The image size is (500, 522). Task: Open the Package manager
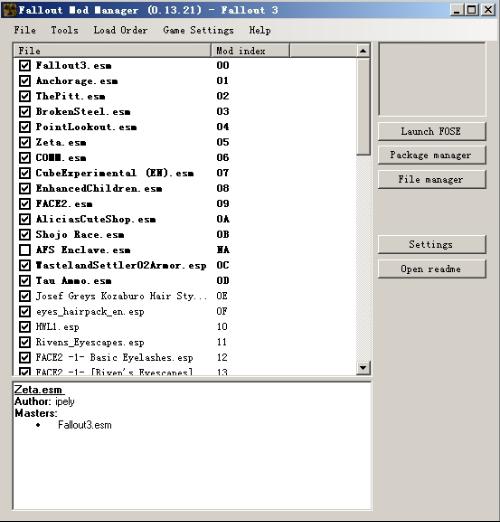(x=432, y=155)
